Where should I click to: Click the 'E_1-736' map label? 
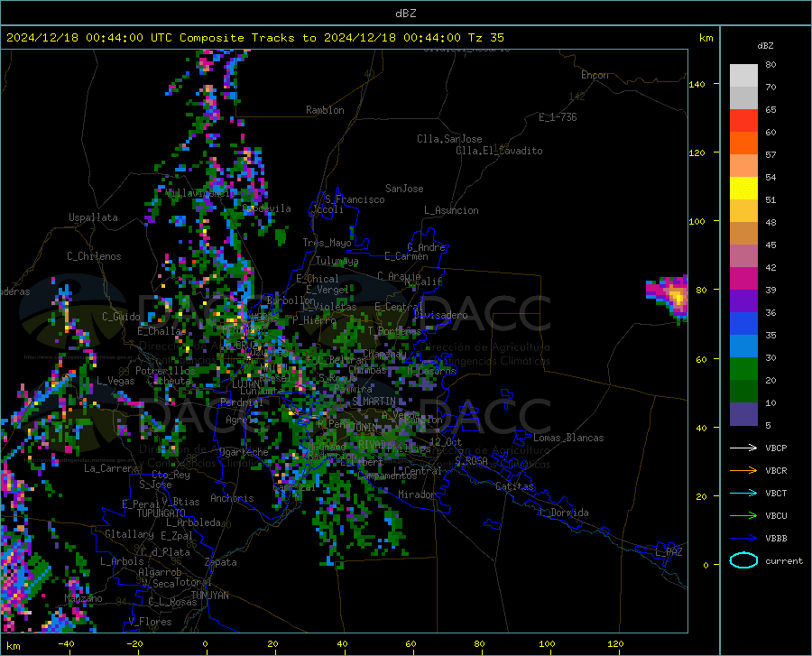pos(558,117)
